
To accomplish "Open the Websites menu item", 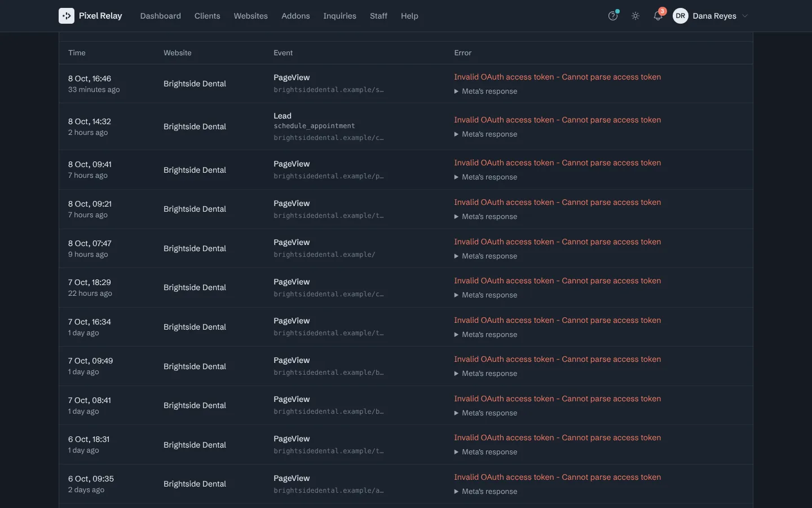I will point(251,16).
